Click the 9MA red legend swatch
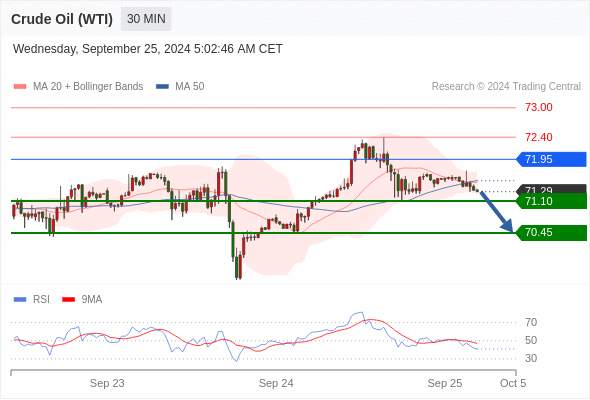This screenshot has width=590, height=400. click(68, 300)
